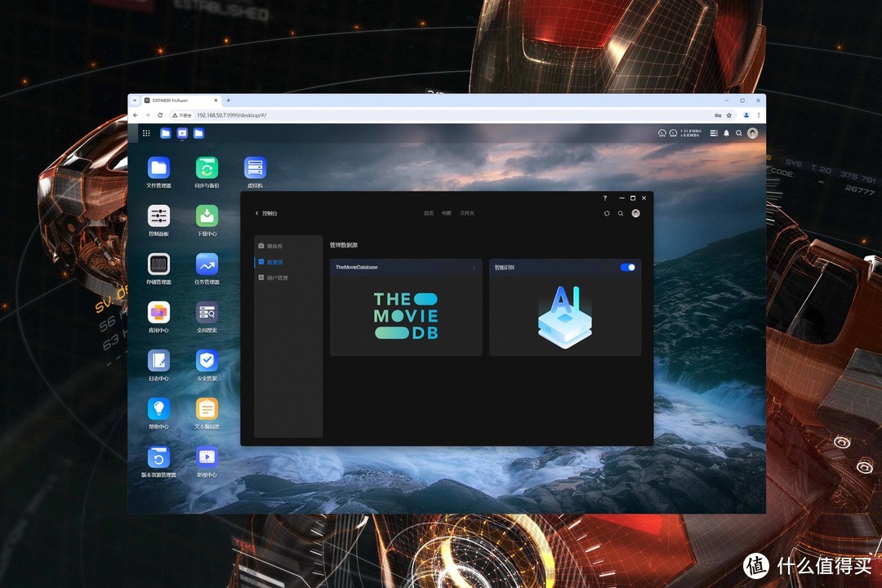Open the user avatar inside the media app window

pyautogui.click(x=635, y=213)
